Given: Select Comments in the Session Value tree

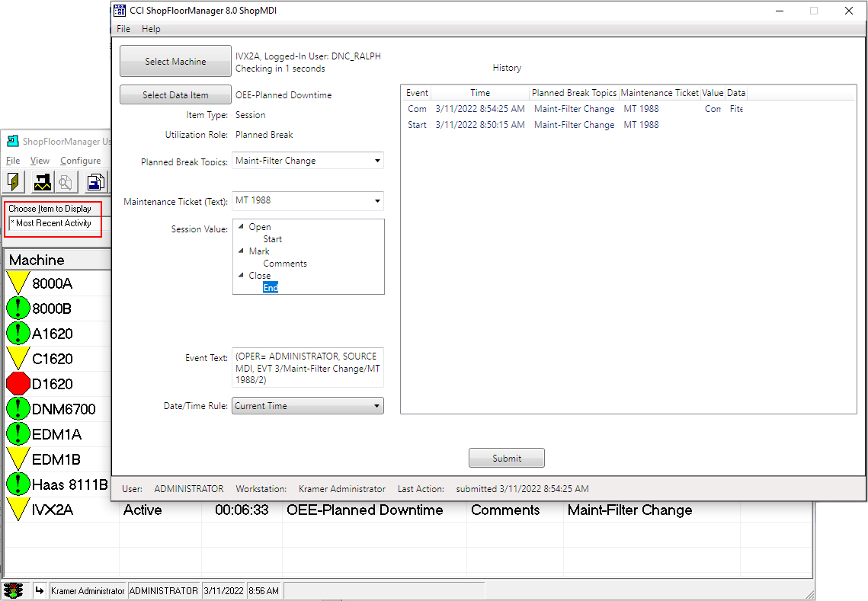Looking at the screenshot, I should (x=285, y=264).
